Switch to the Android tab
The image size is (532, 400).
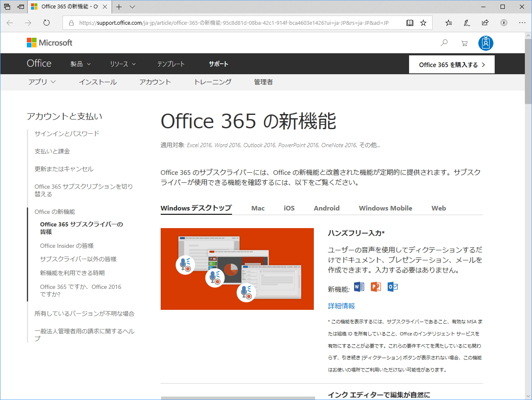pyautogui.click(x=326, y=208)
